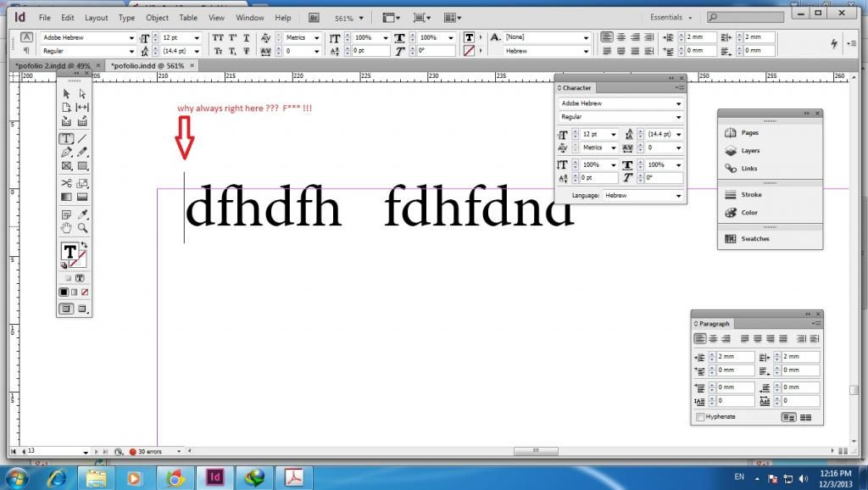This screenshot has height=490, width=868.
Task: Open the File menu
Action: (x=44, y=18)
